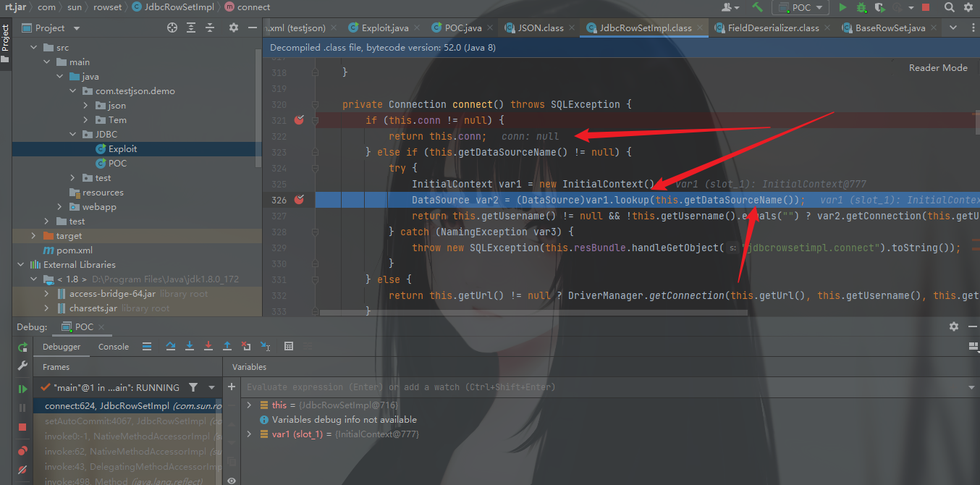The height and width of the screenshot is (485, 980).
Task: Click the red Stop square in Debug panel
Action: click(22, 427)
